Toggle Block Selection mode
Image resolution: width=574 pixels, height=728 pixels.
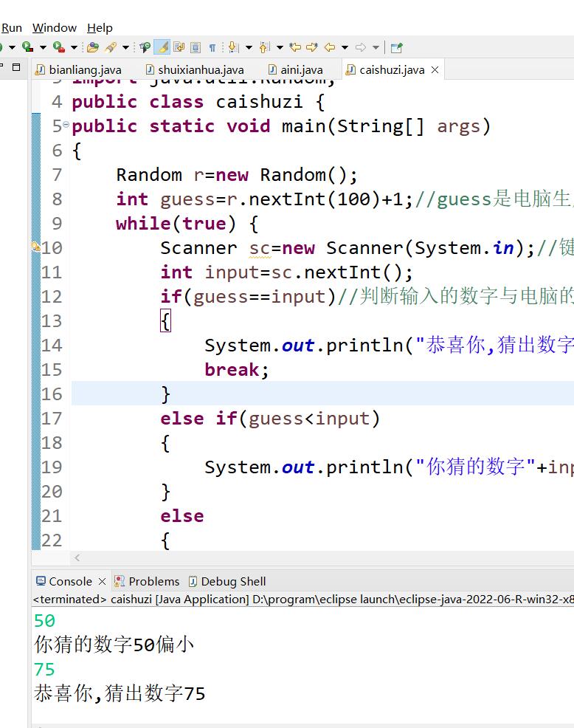click(196, 47)
